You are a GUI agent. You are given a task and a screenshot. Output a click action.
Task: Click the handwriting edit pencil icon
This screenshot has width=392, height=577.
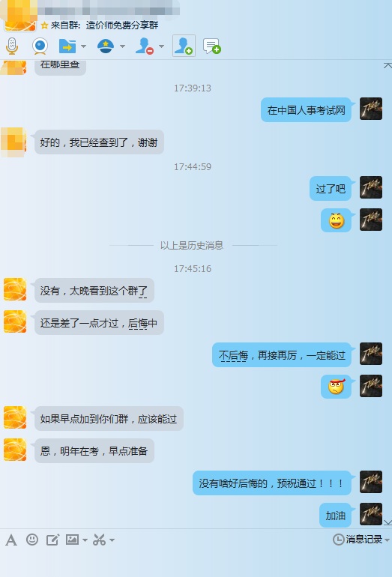[52, 540]
